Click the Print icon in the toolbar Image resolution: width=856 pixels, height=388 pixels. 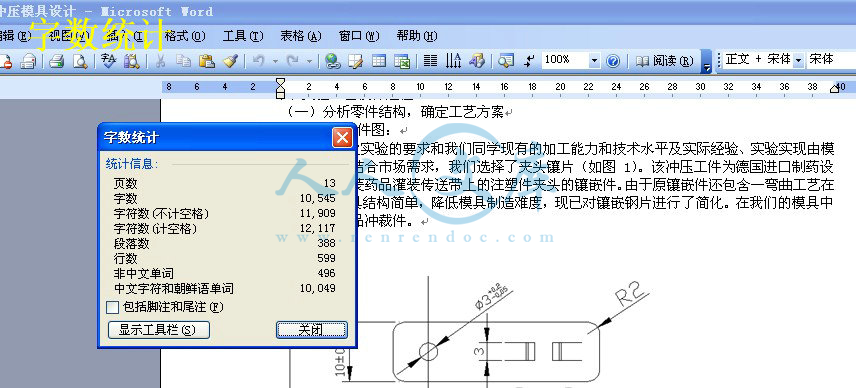[57, 61]
